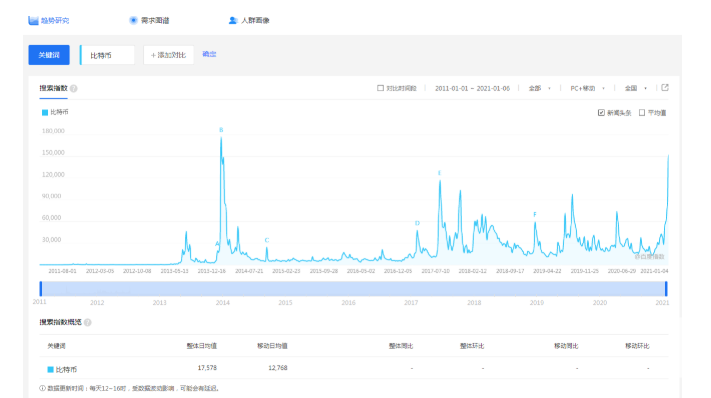Click the help icon beside 搜索指数概览
Image resolution: width=711 pixels, height=398 pixels.
click(88, 322)
